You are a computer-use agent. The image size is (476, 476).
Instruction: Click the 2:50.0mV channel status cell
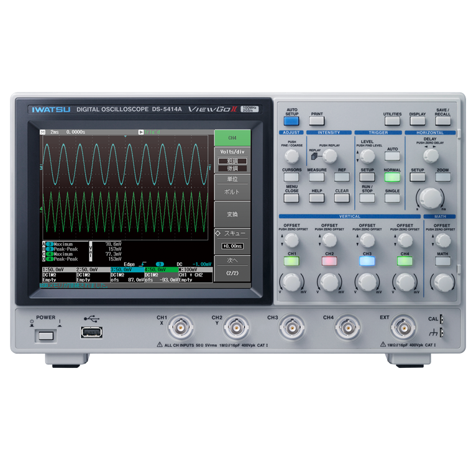[93, 270]
